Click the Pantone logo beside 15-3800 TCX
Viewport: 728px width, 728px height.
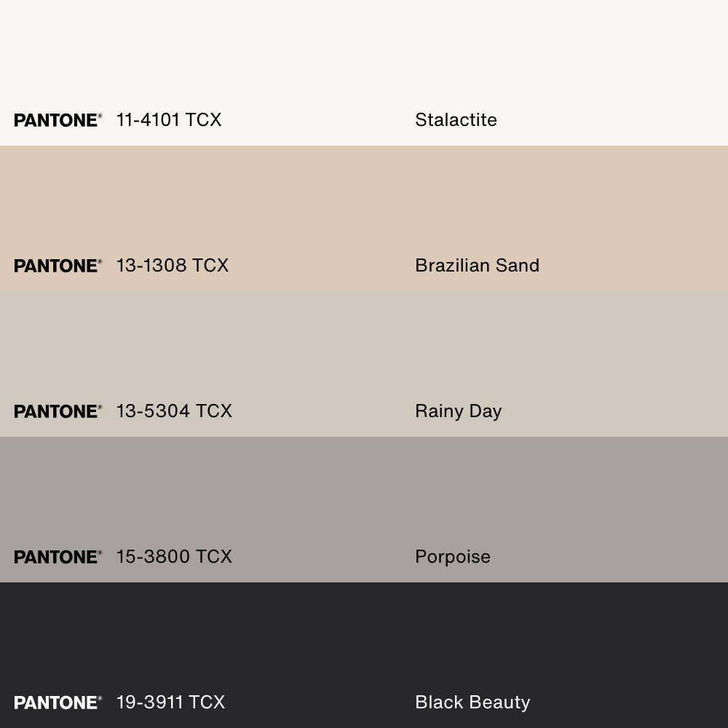click(x=58, y=557)
